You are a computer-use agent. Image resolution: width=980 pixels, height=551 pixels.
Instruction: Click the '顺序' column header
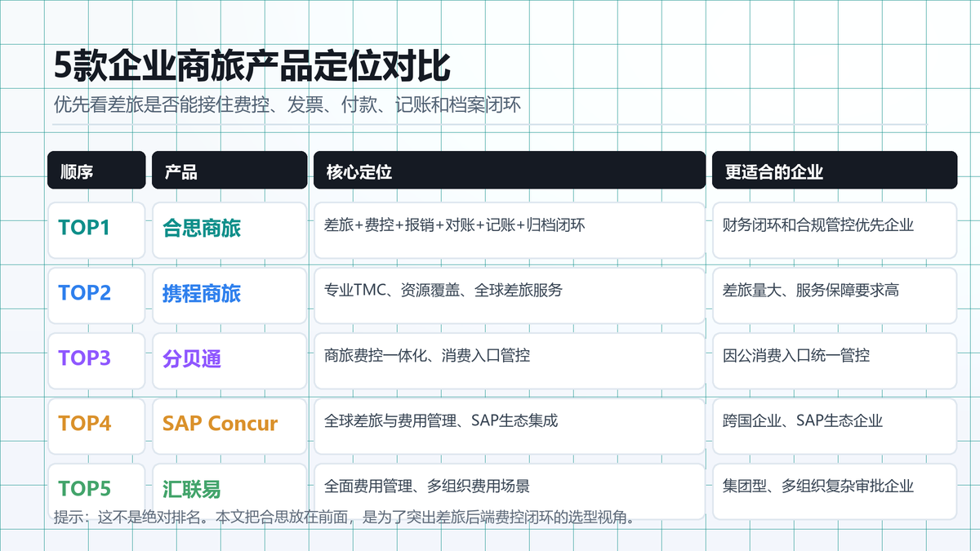pos(96,171)
